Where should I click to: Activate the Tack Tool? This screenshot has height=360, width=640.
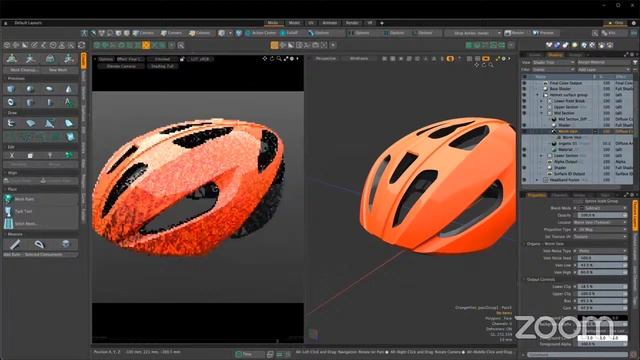(41, 211)
